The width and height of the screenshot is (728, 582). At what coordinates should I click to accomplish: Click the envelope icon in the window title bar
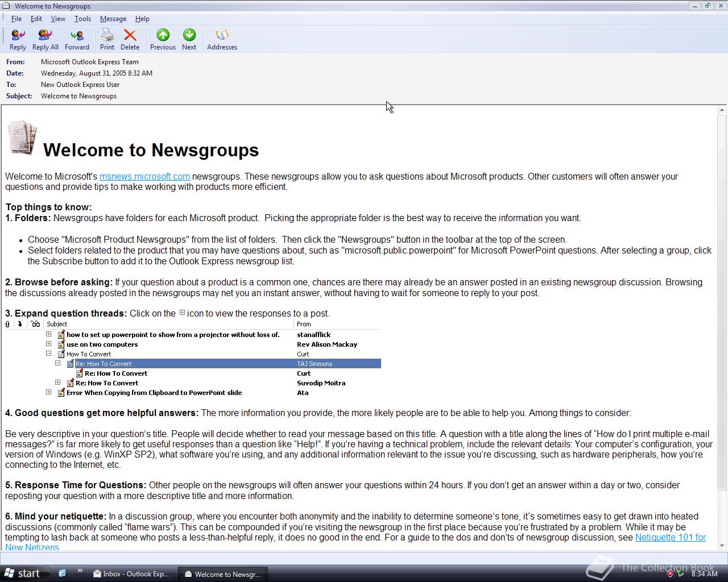pyautogui.click(x=6, y=6)
